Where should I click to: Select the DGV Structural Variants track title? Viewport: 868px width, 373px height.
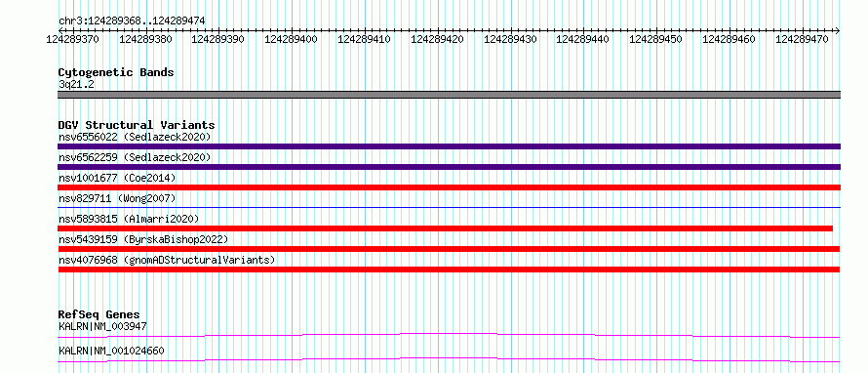click(137, 125)
